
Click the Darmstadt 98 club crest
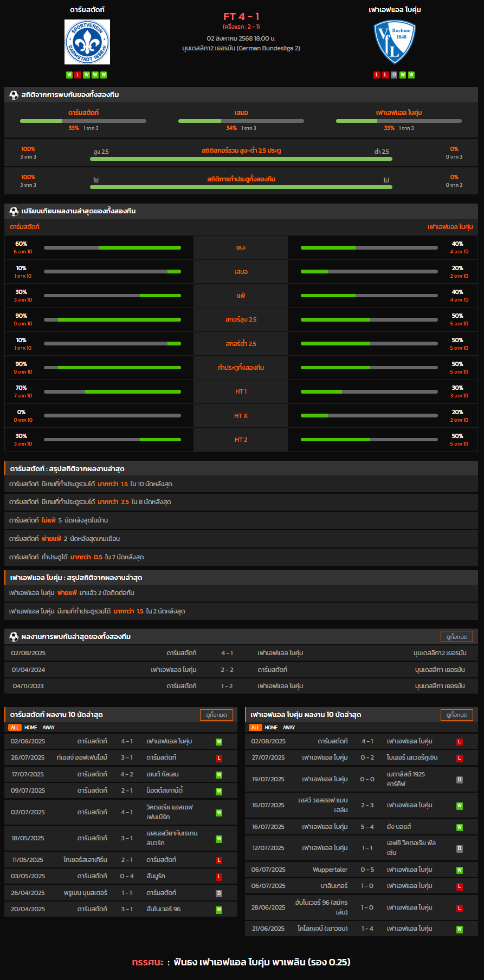87,42
